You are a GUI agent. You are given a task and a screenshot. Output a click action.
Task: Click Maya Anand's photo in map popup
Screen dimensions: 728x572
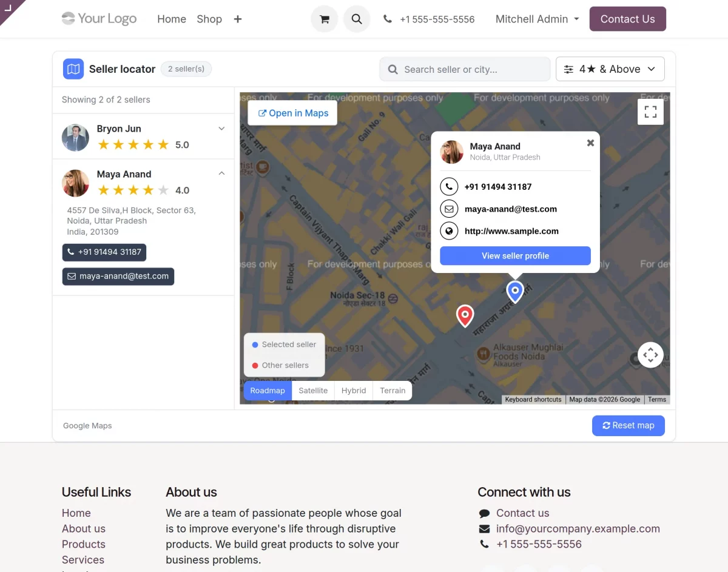tap(452, 152)
